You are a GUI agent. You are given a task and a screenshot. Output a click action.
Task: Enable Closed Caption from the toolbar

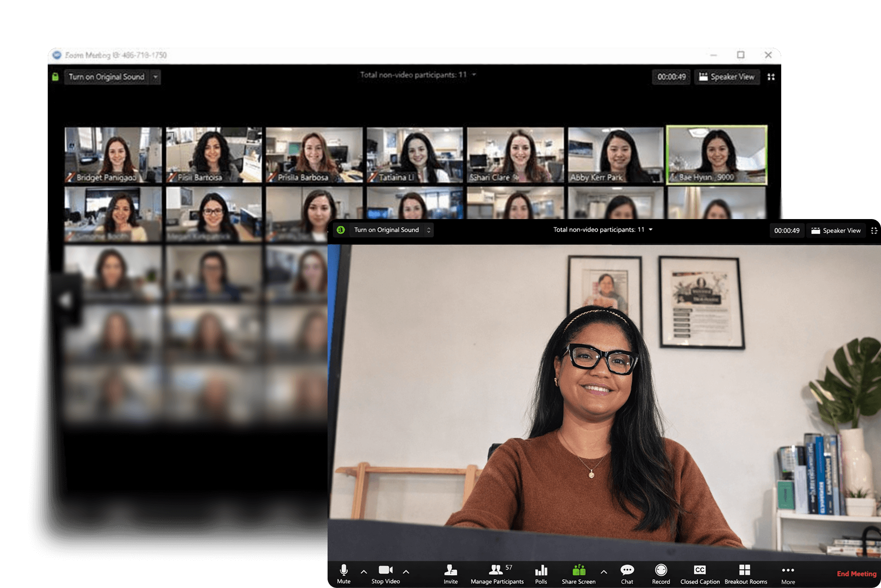pos(700,574)
